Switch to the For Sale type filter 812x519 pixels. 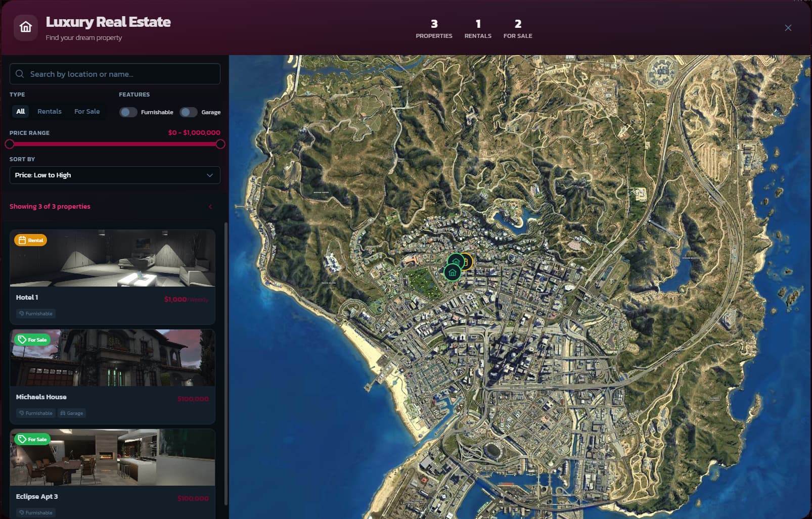coord(87,111)
